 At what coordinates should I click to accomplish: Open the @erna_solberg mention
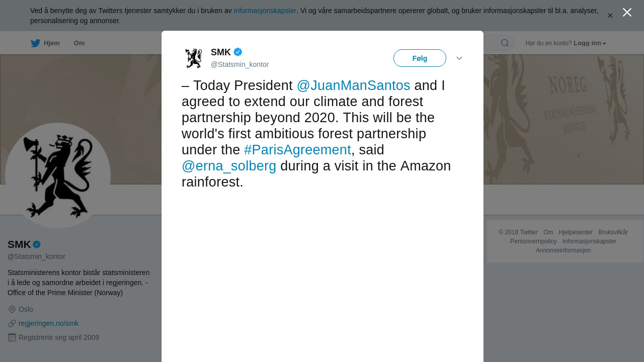229,166
